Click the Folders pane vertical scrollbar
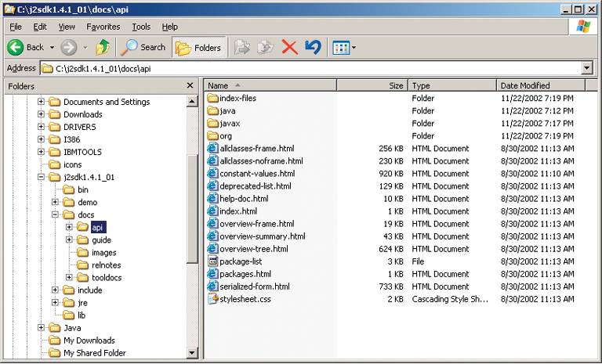The height and width of the screenshot is (364, 602). [193, 235]
